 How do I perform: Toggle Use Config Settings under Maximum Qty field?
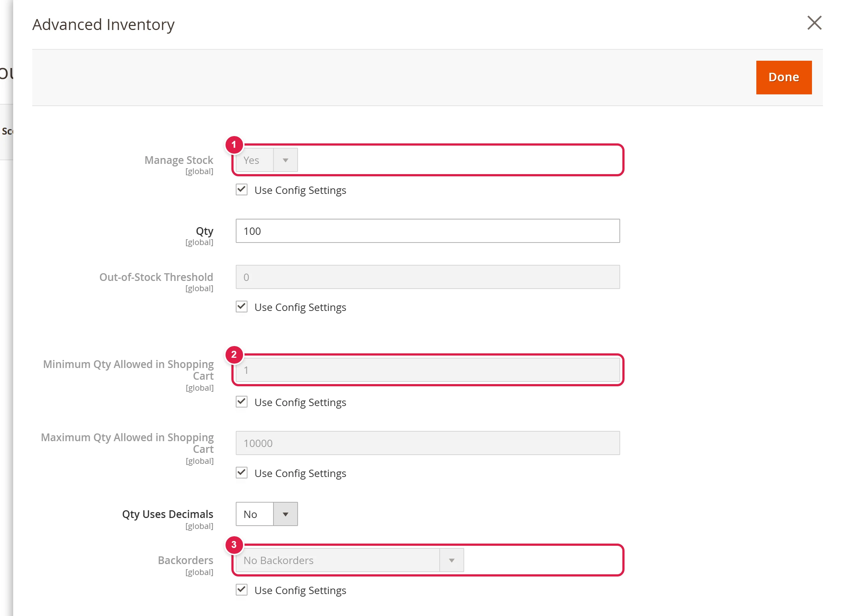(x=242, y=473)
